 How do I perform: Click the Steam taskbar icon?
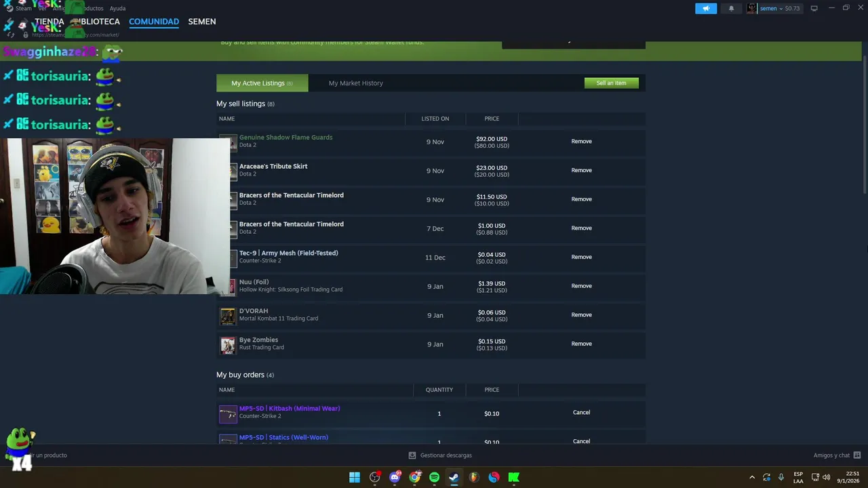click(x=454, y=477)
